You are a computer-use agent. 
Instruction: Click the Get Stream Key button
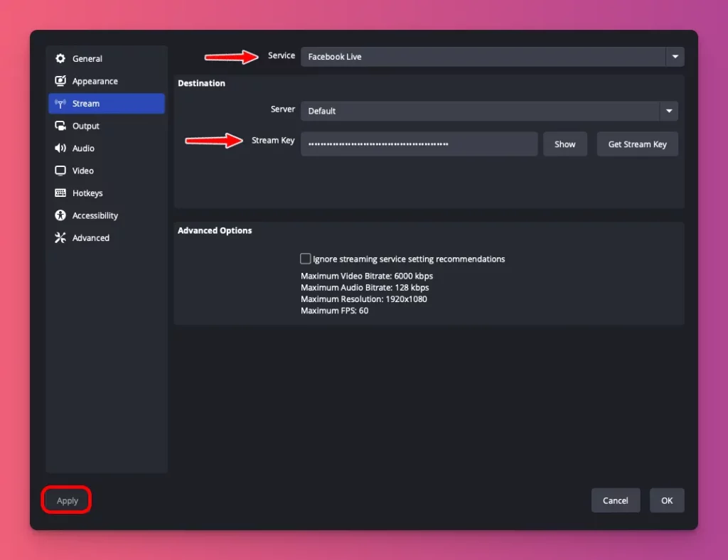637,144
